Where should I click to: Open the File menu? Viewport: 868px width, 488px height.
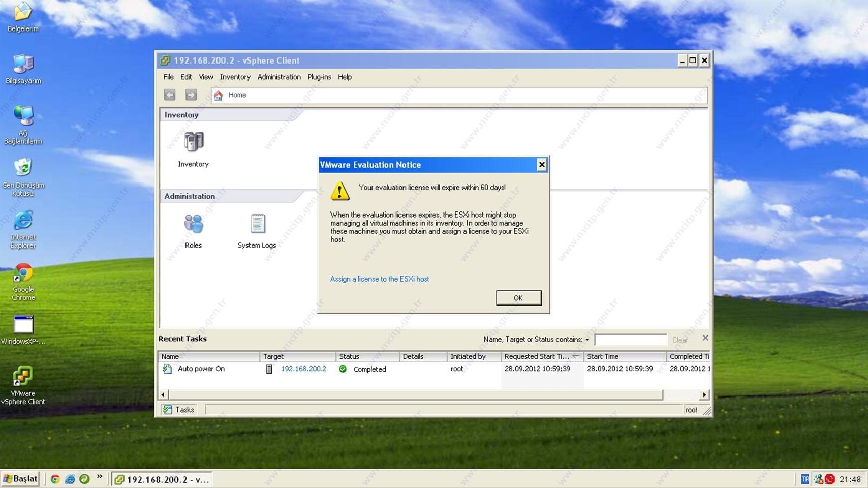[x=168, y=77]
